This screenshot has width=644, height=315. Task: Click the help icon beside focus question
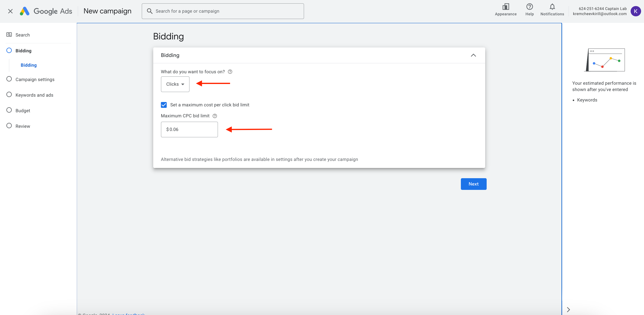point(230,72)
